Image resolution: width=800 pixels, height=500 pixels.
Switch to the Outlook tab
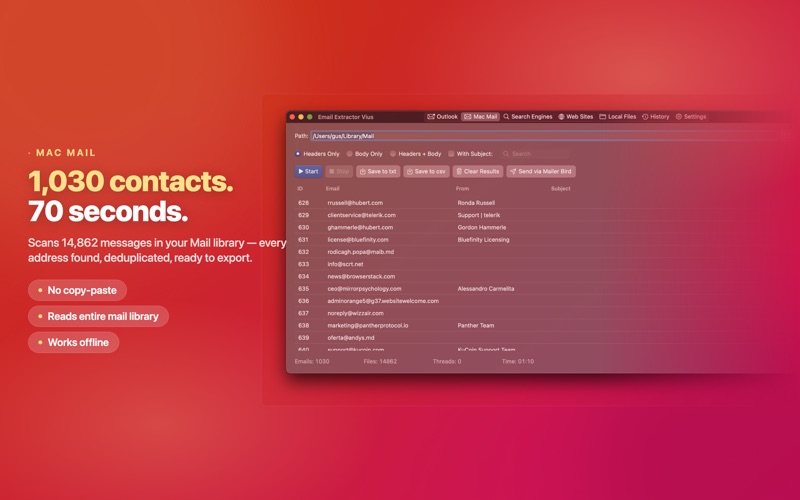[442, 117]
